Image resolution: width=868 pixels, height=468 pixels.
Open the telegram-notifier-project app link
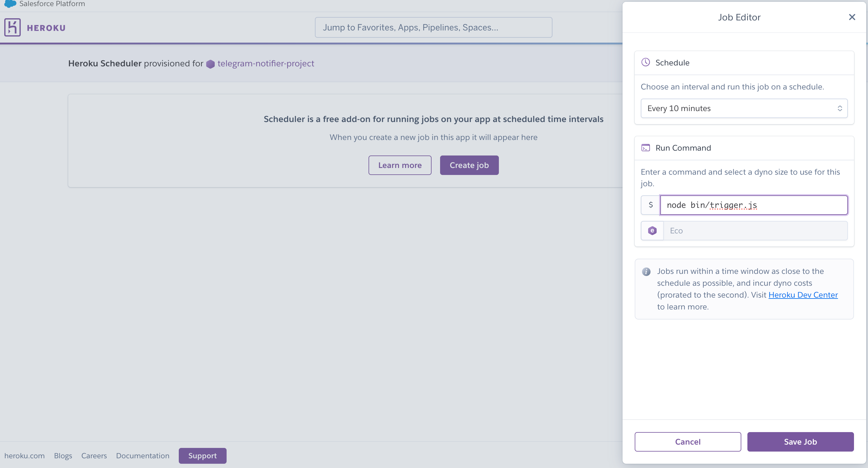coord(266,63)
